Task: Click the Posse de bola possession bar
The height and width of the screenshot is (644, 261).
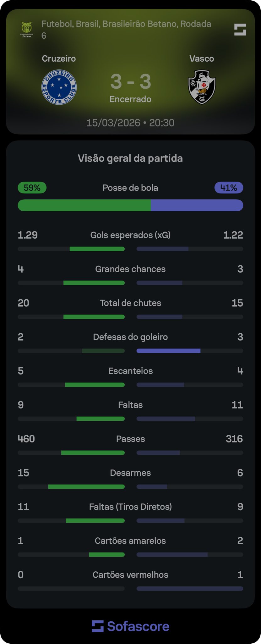Action: (x=130, y=205)
